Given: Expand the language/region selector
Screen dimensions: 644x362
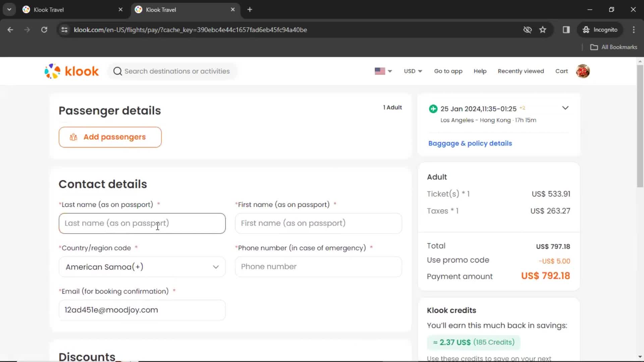Looking at the screenshot, I should [383, 71].
